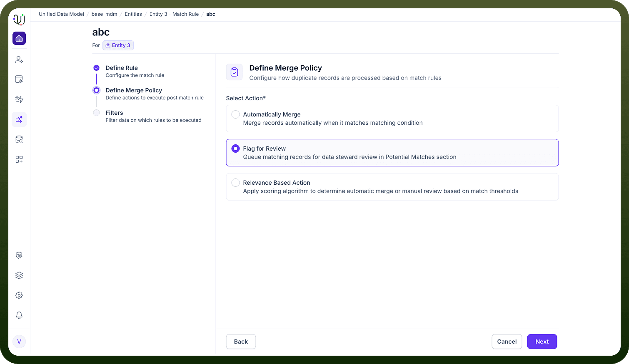Open base_mdm breadcrumb link
The image size is (629, 364).
[x=104, y=14]
